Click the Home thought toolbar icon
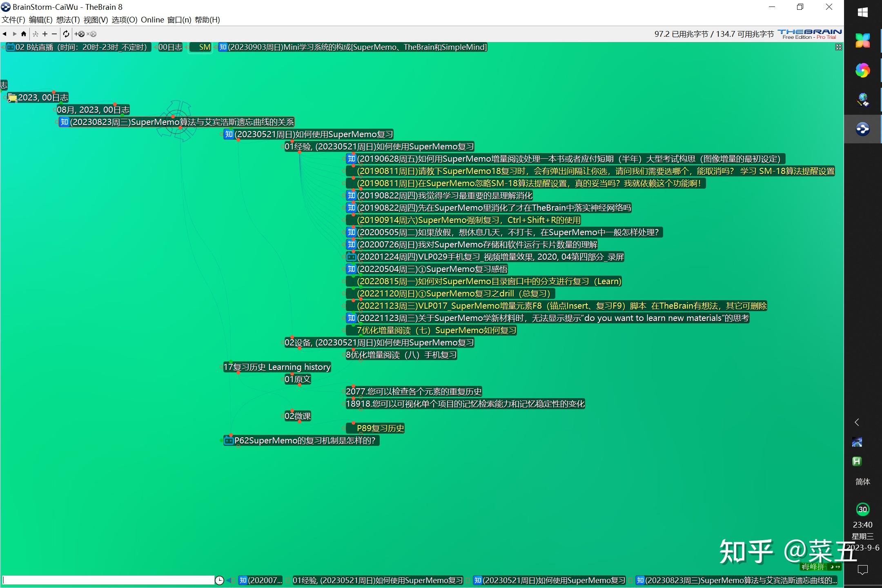 point(24,34)
